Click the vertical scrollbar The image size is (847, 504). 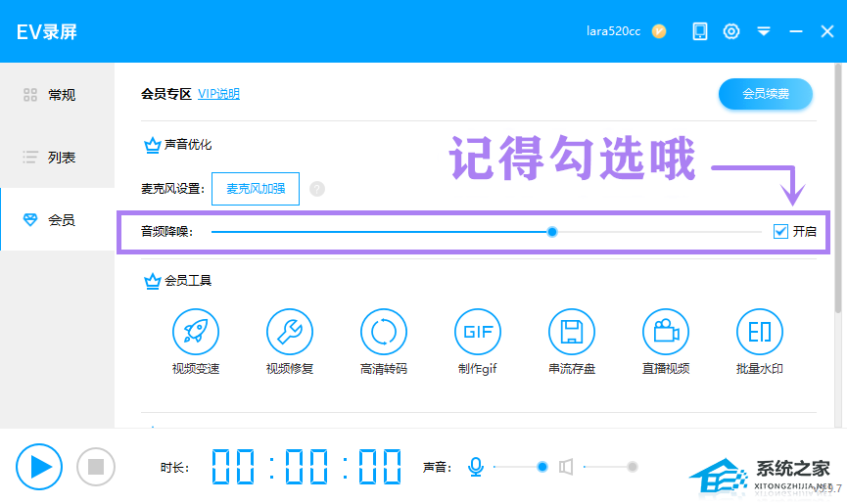[x=838, y=189]
